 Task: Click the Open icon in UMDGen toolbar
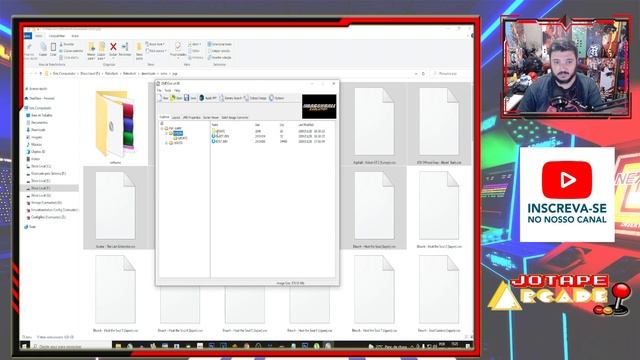click(x=173, y=98)
